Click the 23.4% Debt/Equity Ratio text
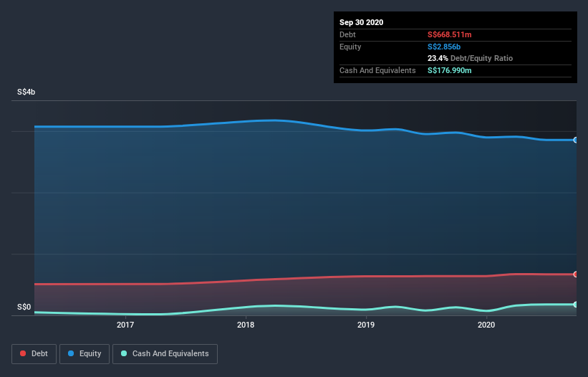The width and height of the screenshot is (588, 377). 471,58
